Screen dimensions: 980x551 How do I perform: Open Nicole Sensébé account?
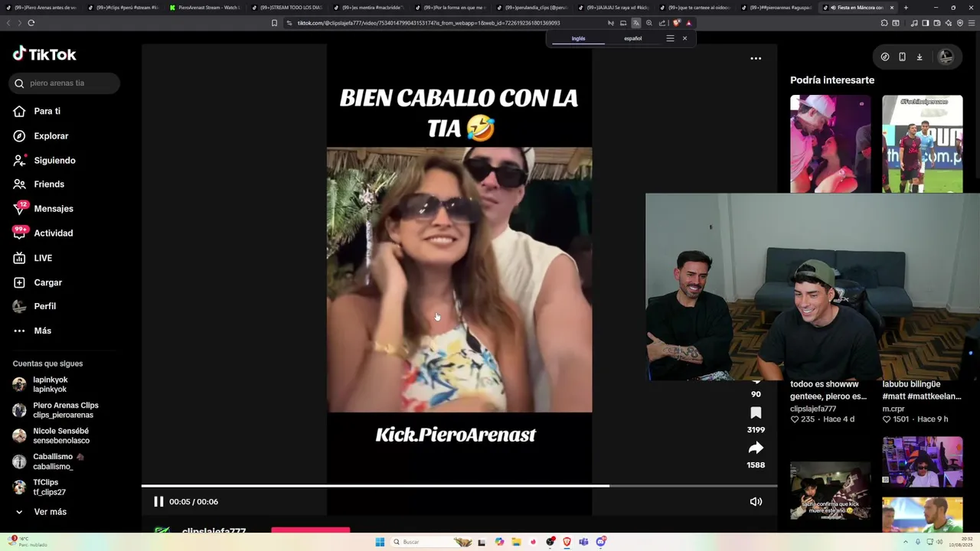51,435
